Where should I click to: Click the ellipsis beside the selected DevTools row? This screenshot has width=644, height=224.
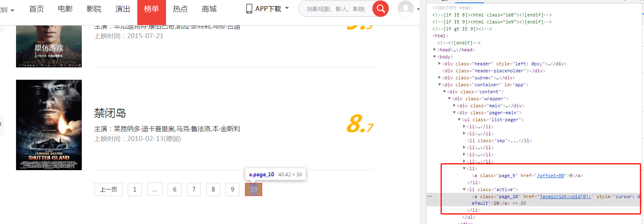[x=430, y=196]
